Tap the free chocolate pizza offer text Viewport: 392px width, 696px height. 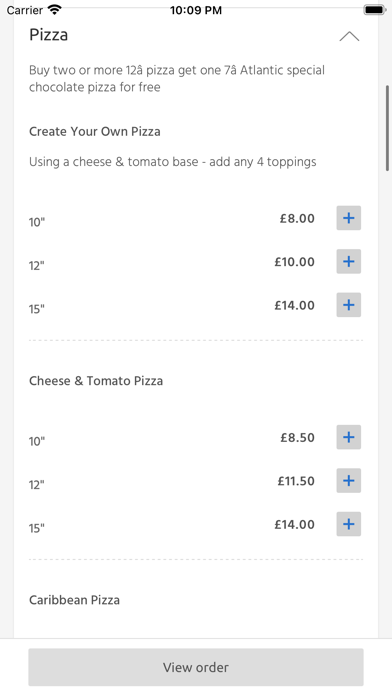[177, 79]
